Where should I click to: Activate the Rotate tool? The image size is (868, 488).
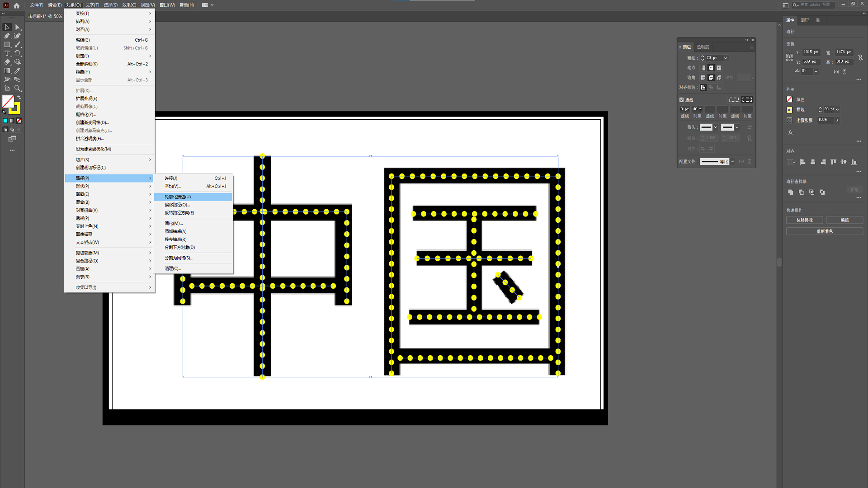pos(17,53)
